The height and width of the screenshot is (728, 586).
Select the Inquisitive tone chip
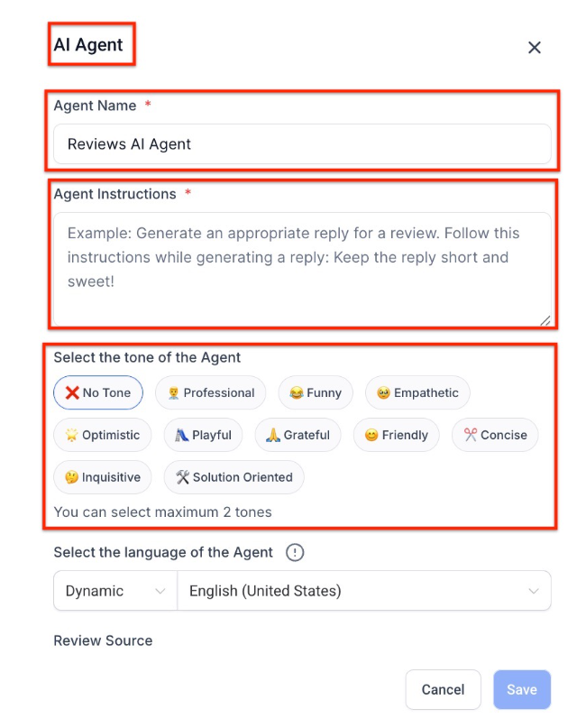pos(102,477)
